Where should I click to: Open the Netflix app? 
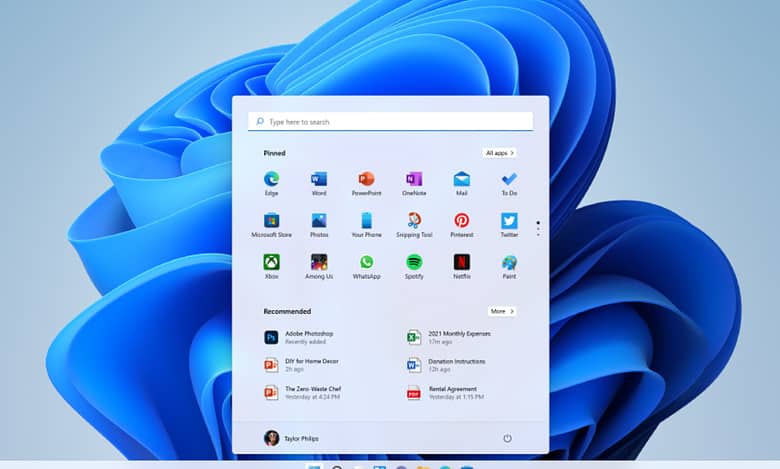point(462,267)
